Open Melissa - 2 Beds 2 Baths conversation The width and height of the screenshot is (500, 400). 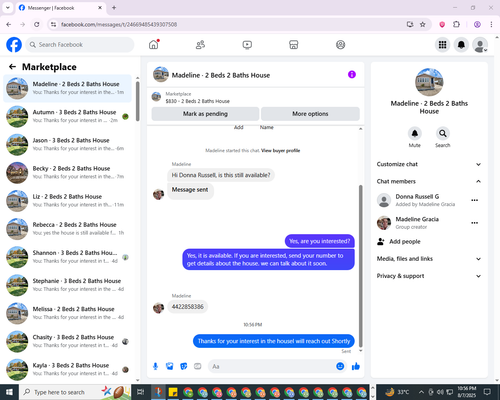point(68,313)
